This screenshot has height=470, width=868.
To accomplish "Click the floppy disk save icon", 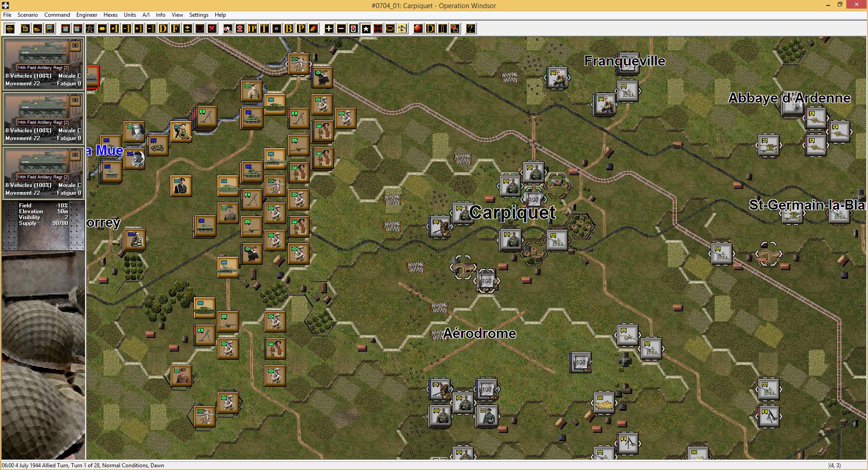I will (x=50, y=29).
